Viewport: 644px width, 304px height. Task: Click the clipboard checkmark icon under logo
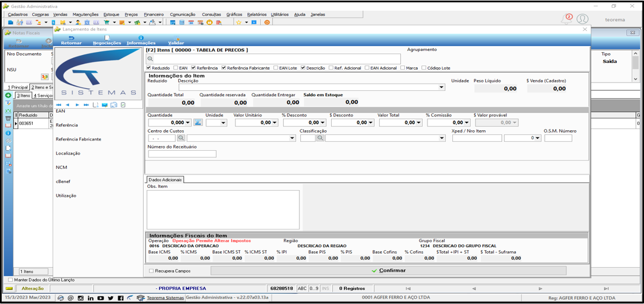[123, 105]
